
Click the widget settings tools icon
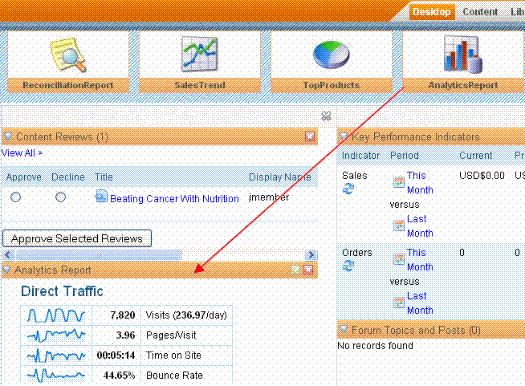(x=326, y=116)
